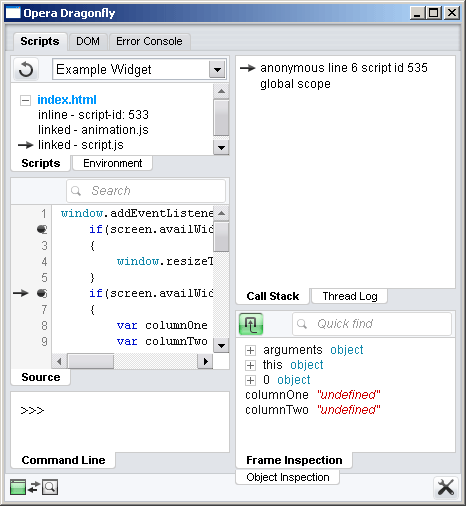Click line number 4 in gutter

coord(44,261)
